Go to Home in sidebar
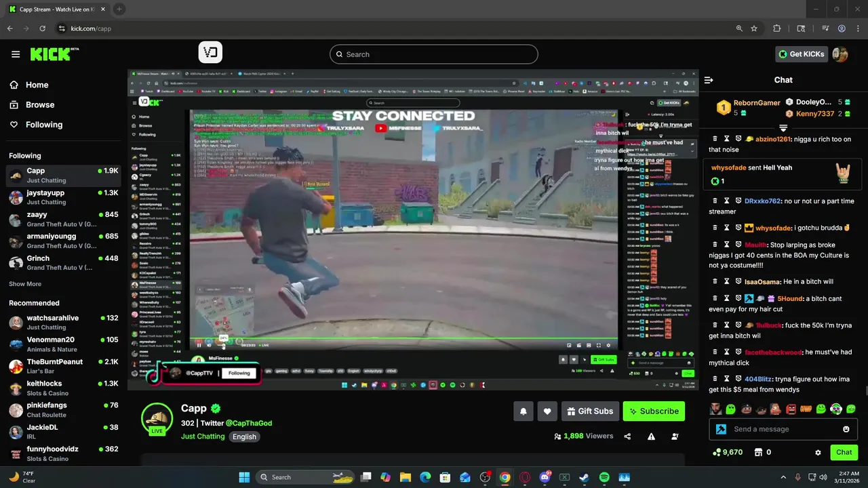868x488 pixels. [x=28, y=85]
